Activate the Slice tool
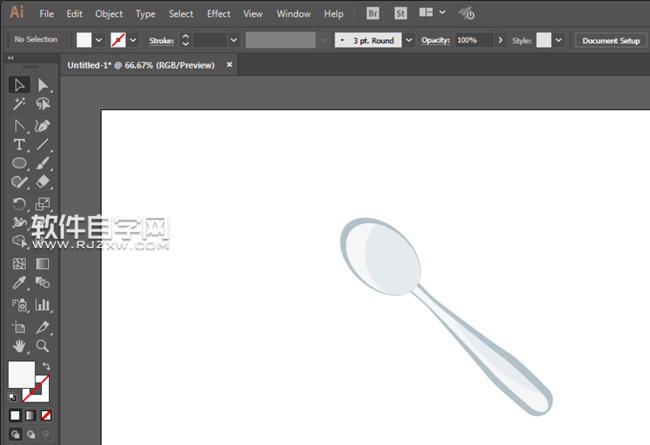This screenshot has width=650, height=445. [x=43, y=327]
